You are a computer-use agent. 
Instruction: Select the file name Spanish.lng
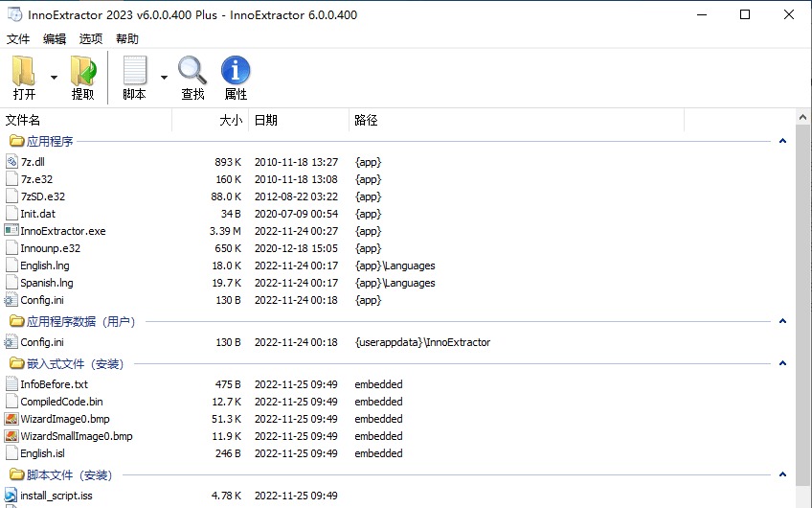[47, 283]
